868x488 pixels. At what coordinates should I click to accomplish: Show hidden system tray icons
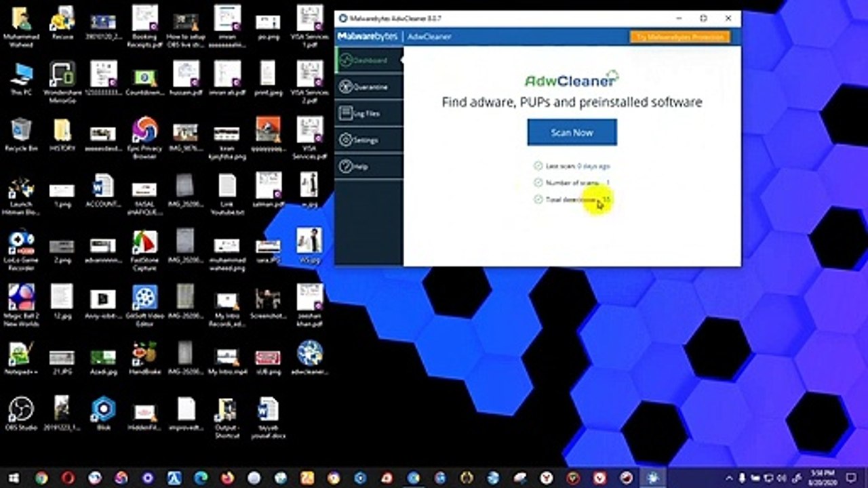730,478
